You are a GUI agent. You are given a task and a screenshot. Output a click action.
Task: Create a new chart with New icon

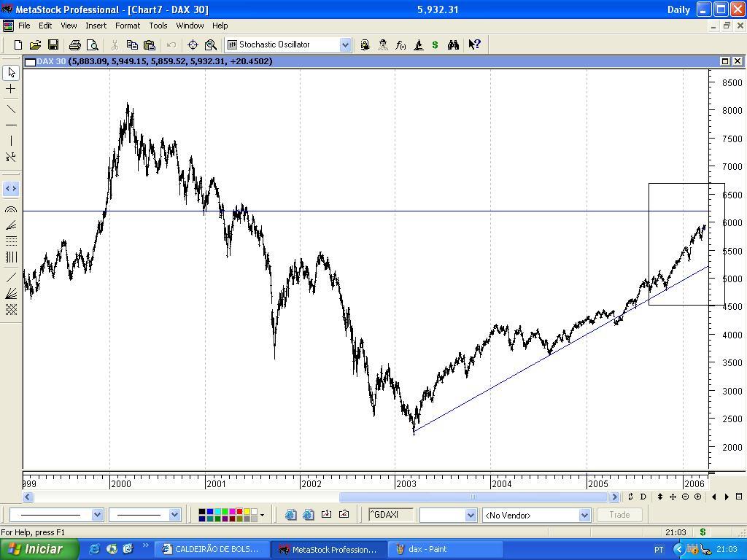click(x=18, y=44)
